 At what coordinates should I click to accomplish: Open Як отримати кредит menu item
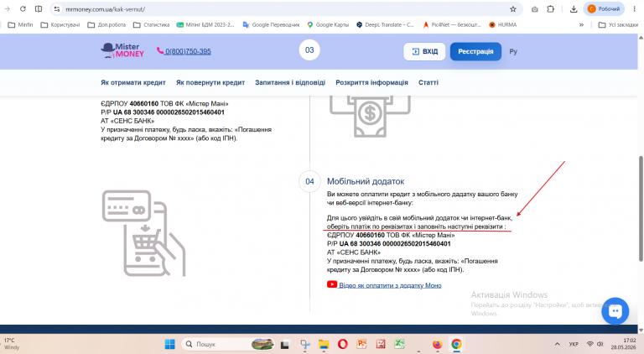(x=133, y=82)
